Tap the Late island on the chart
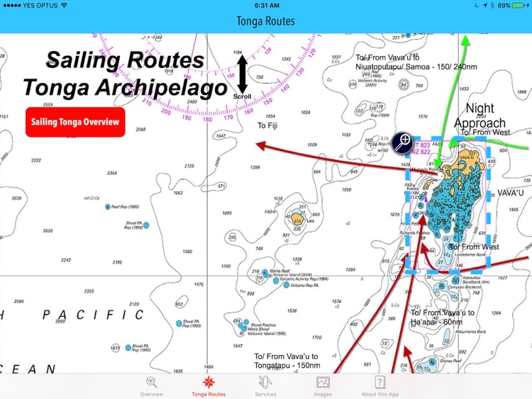This screenshot has width=532, height=399. coord(297,219)
